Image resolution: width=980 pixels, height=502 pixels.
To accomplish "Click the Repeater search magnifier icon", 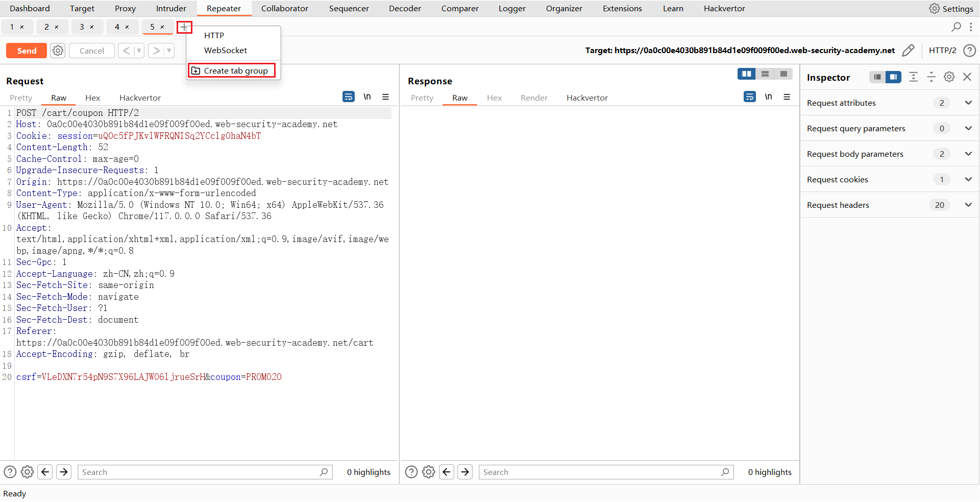I will click(956, 27).
